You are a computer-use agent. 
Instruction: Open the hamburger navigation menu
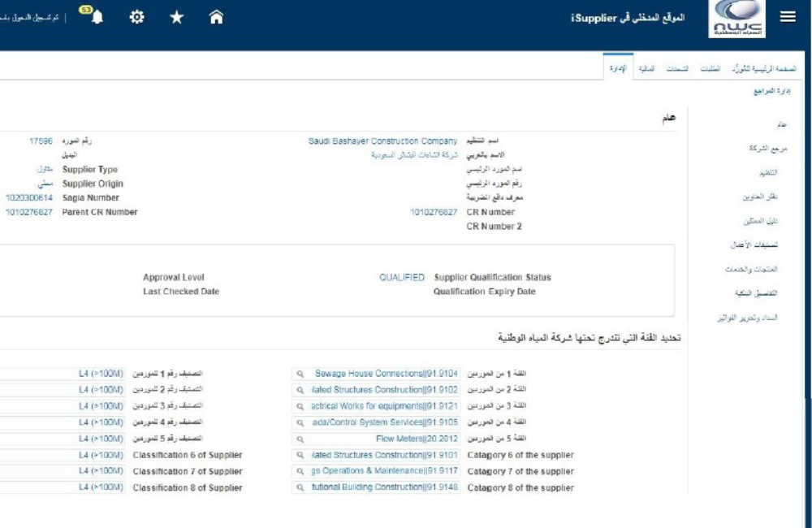(788, 17)
